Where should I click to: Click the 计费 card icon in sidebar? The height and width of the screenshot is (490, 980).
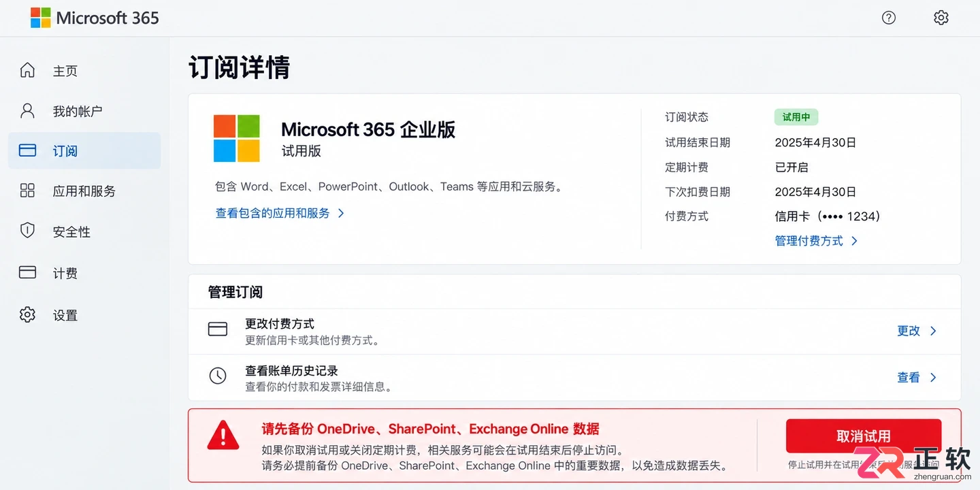[27, 272]
